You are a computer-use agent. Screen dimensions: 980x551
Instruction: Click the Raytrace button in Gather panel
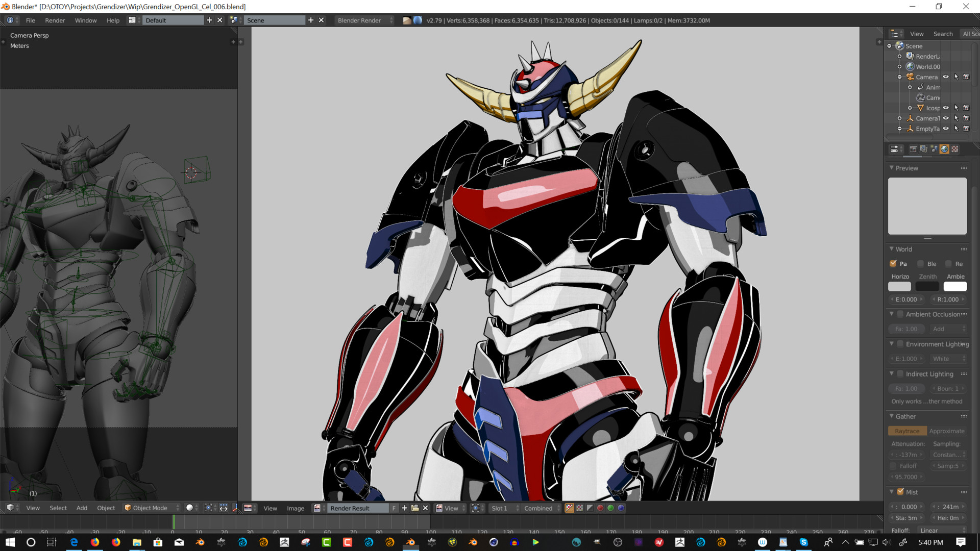click(908, 431)
